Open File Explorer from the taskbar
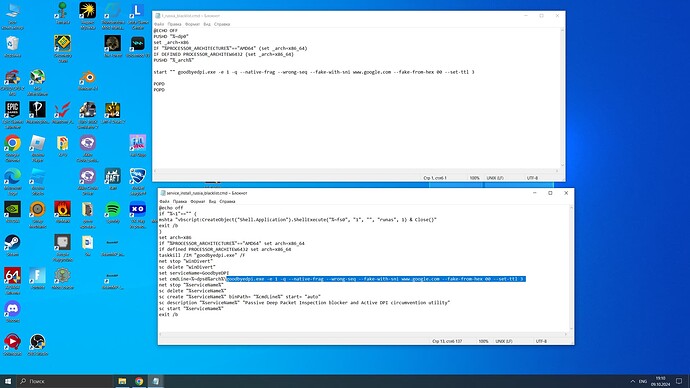The height and width of the screenshot is (388, 690). pyautogui.click(x=122, y=381)
